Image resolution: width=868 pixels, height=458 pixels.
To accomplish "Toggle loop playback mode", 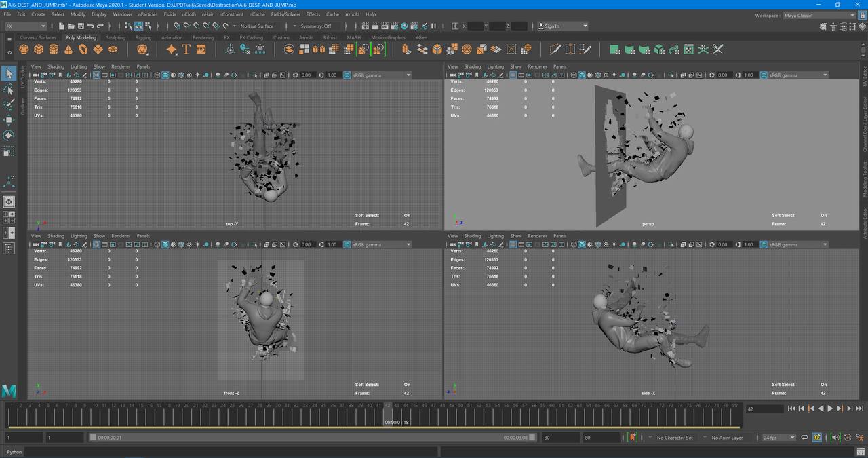I will pyautogui.click(x=804, y=438).
